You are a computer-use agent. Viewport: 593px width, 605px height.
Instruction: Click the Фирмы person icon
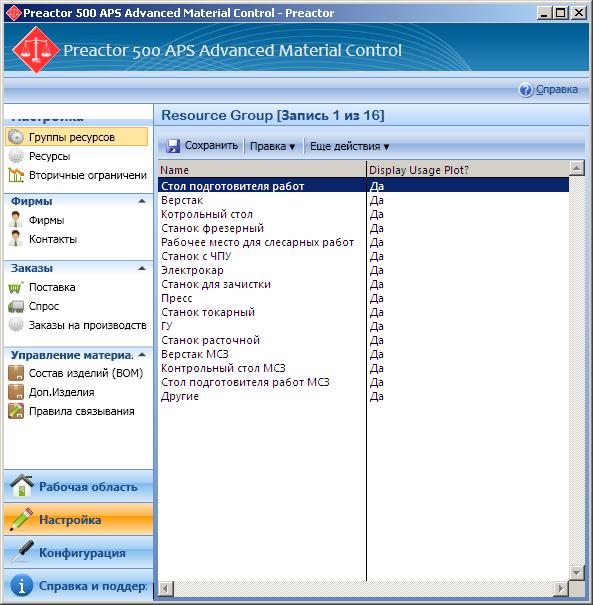pyautogui.click(x=16, y=220)
